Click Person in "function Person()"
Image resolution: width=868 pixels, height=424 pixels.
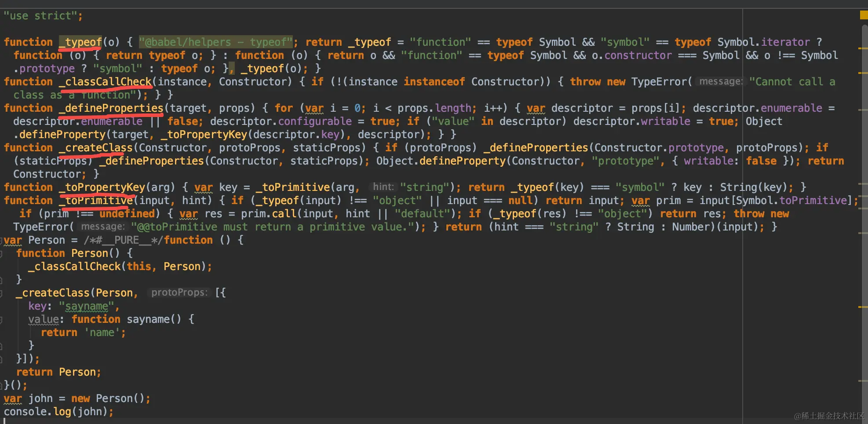coord(90,253)
